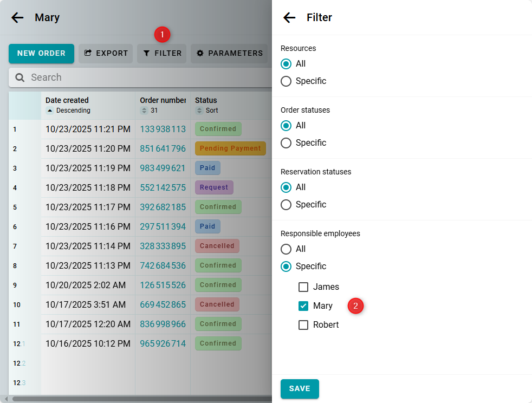Open the Parameters gear button

(229, 54)
